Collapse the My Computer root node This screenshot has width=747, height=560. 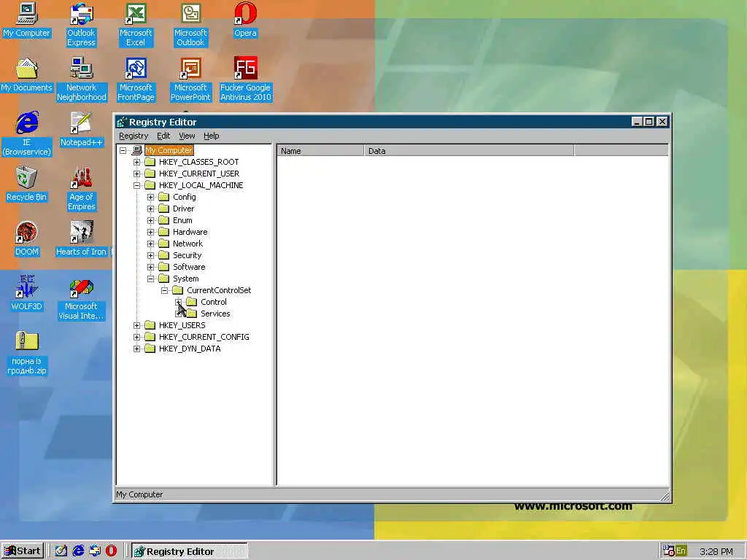(x=123, y=150)
